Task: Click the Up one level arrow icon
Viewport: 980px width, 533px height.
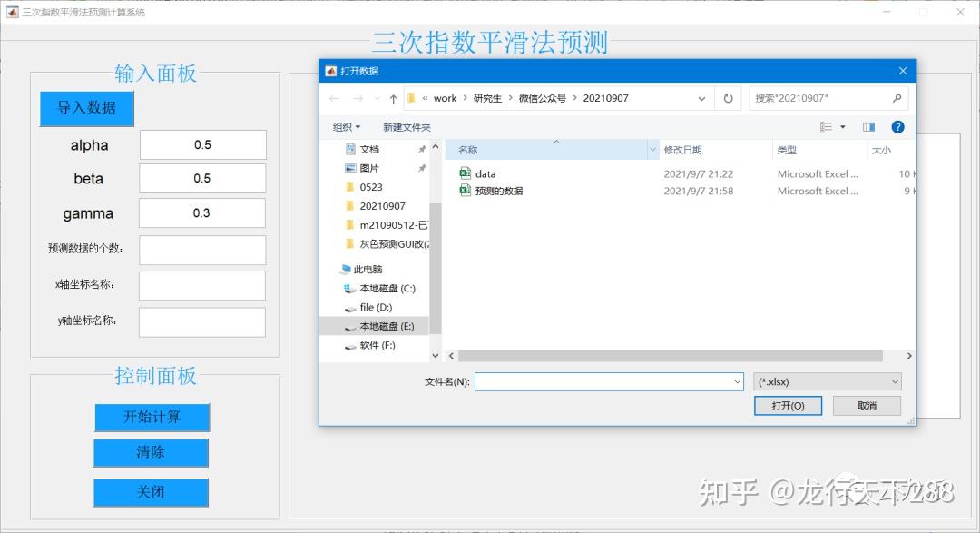Action: point(392,97)
